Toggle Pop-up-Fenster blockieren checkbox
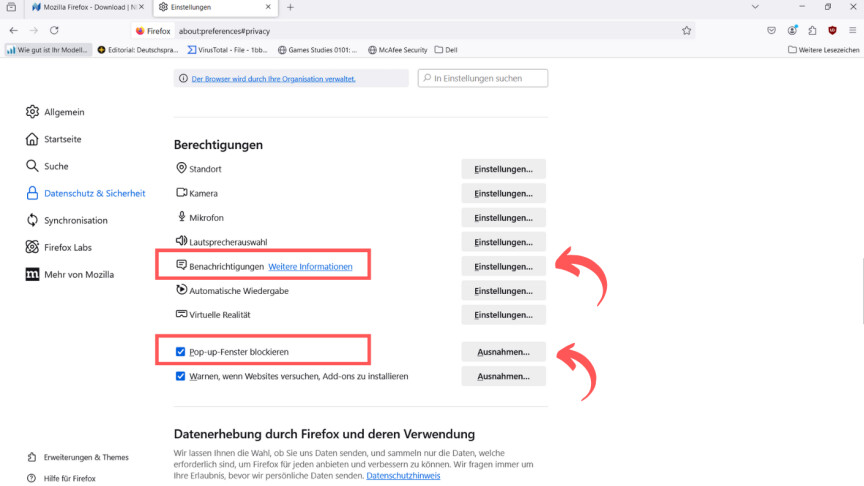Viewport: 864px width, 486px height. (180, 352)
